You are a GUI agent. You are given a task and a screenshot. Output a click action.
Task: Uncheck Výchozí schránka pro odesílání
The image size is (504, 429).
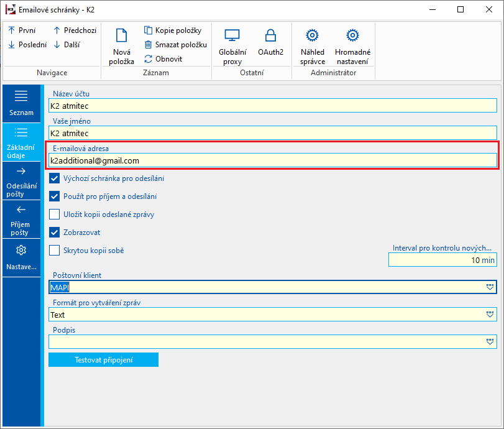(x=55, y=178)
